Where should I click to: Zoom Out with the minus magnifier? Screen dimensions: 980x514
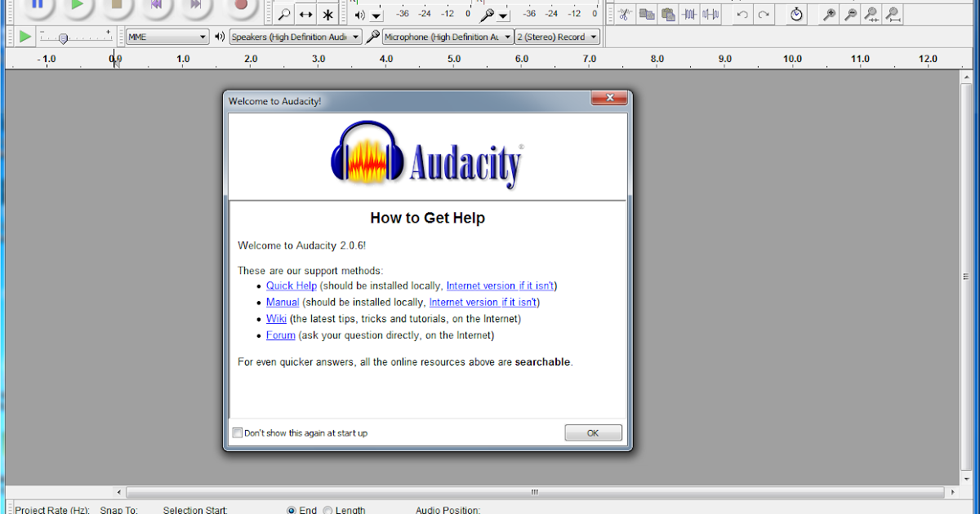tap(850, 14)
